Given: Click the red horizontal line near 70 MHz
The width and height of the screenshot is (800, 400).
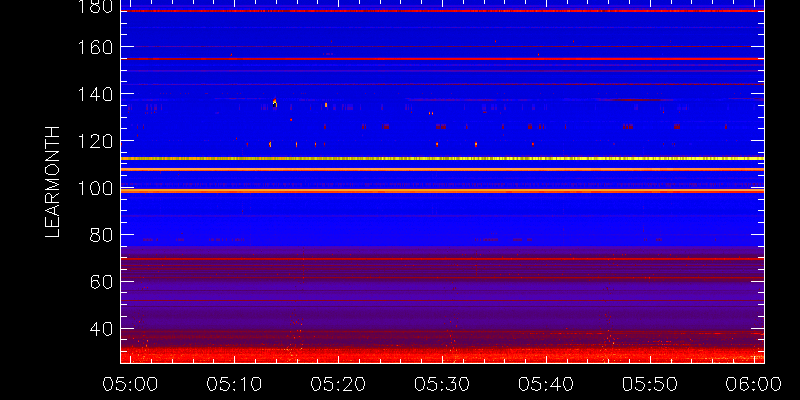Looking at the screenshot, I should point(442,259).
